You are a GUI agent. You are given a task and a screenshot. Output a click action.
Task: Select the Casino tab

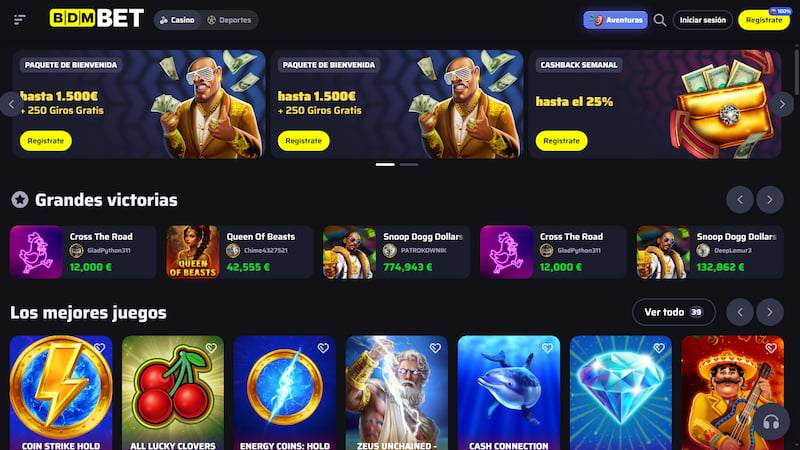pos(177,20)
